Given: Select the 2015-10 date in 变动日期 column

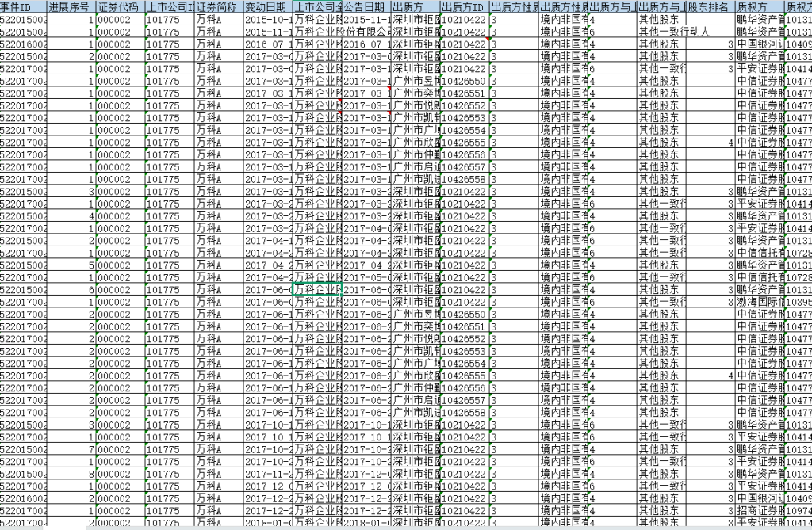Looking at the screenshot, I should 266,19.
